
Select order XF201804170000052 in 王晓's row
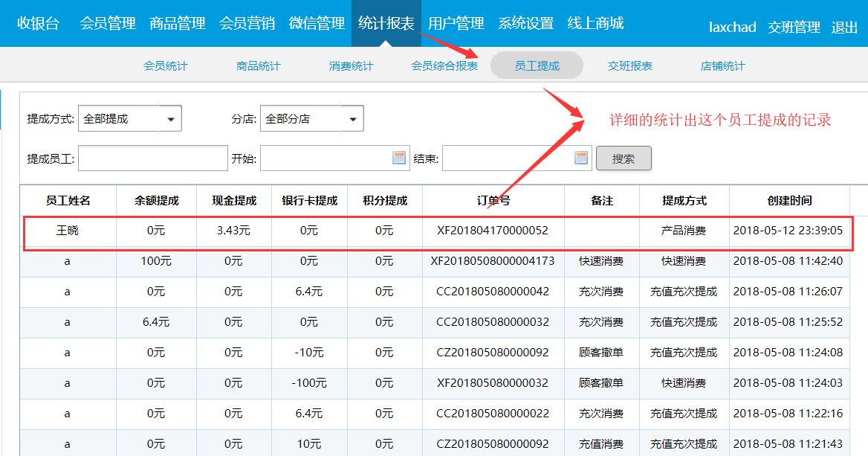(493, 231)
